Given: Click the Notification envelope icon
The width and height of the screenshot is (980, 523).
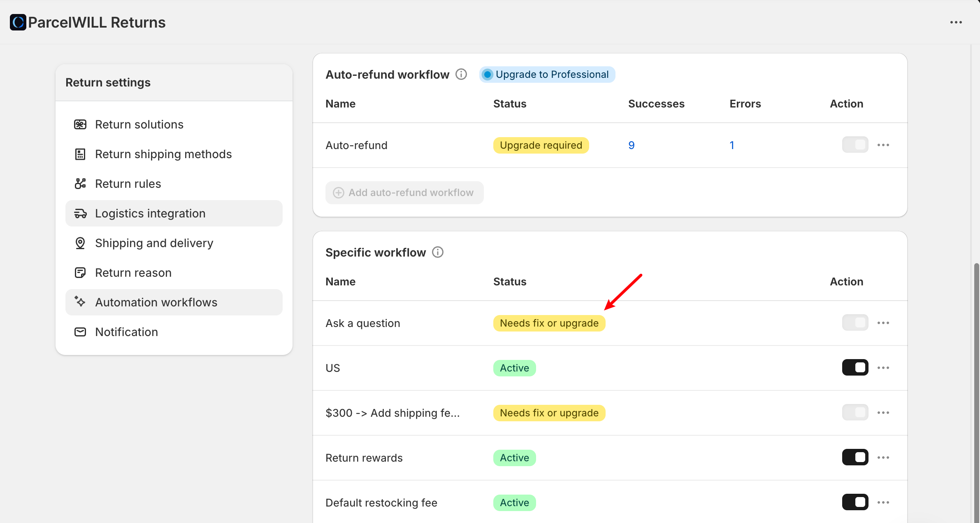Looking at the screenshot, I should [x=80, y=332].
